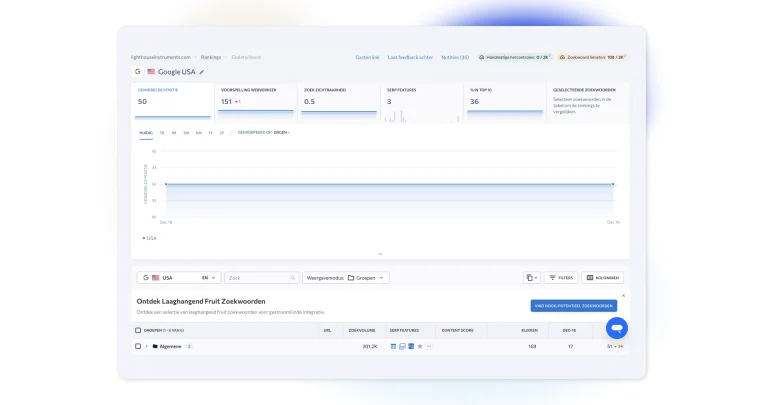Viewport: 768px width, 405px height.
Task: Open the Gegroepeerd op Dagen dropdown
Action: click(x=264, y=132)
